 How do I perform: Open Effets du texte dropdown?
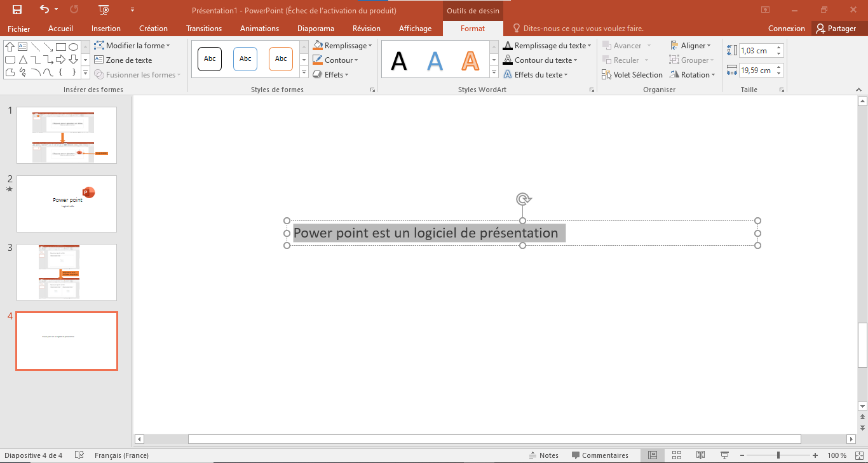(535, 75)
